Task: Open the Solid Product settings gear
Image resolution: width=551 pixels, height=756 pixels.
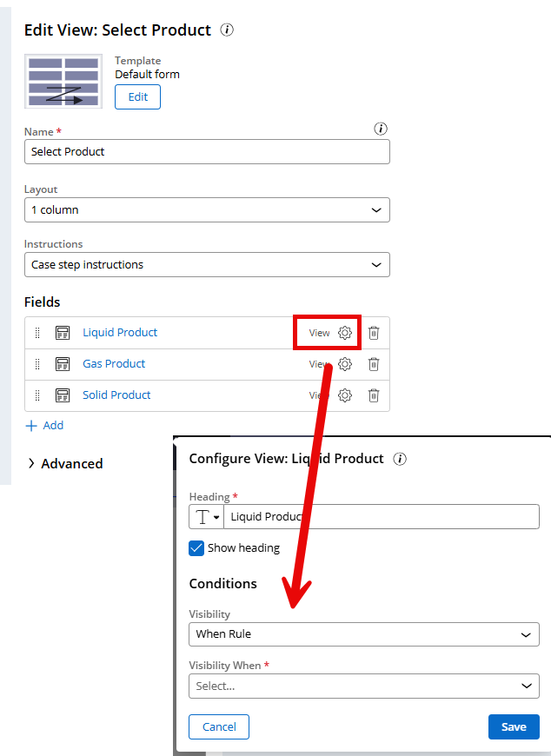Action: point(345,395)
